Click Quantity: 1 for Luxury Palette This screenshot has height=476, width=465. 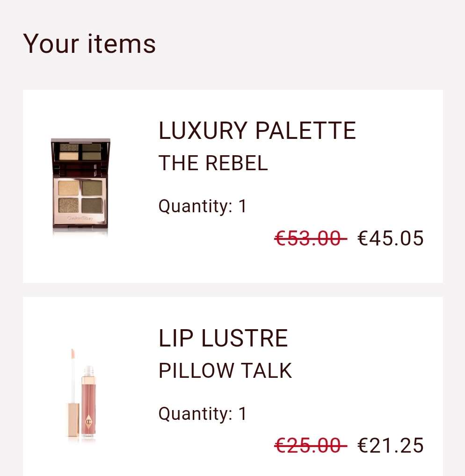(203, 206)
